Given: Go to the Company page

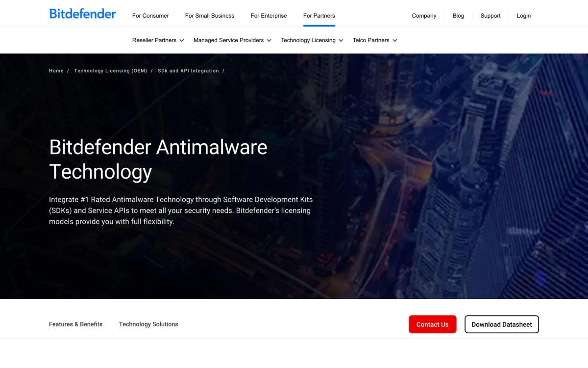Looking at the screenshot, I should [x=424, y=16].
